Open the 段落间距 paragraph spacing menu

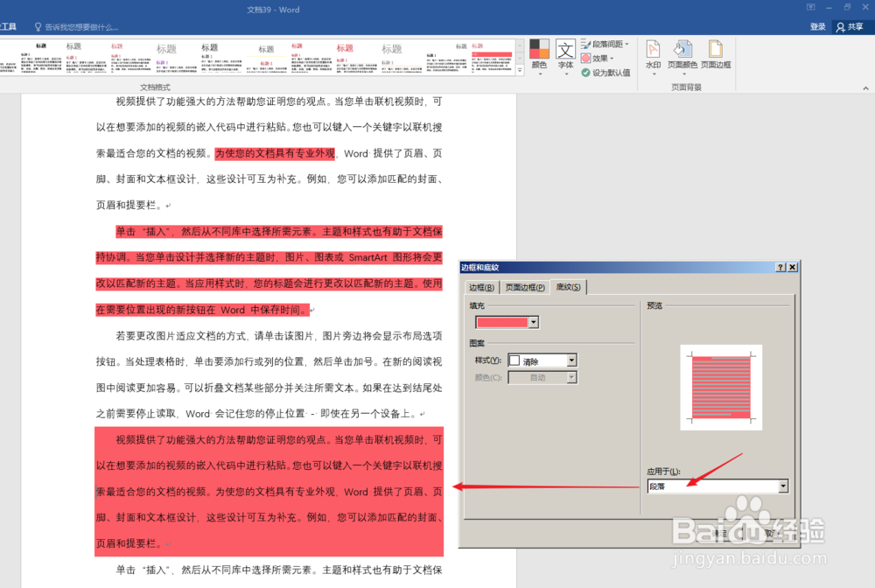point(605,44)
